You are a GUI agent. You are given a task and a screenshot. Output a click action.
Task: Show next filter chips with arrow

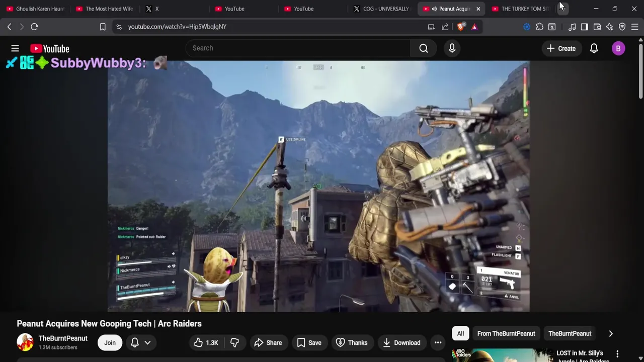[x=611, y=334]
